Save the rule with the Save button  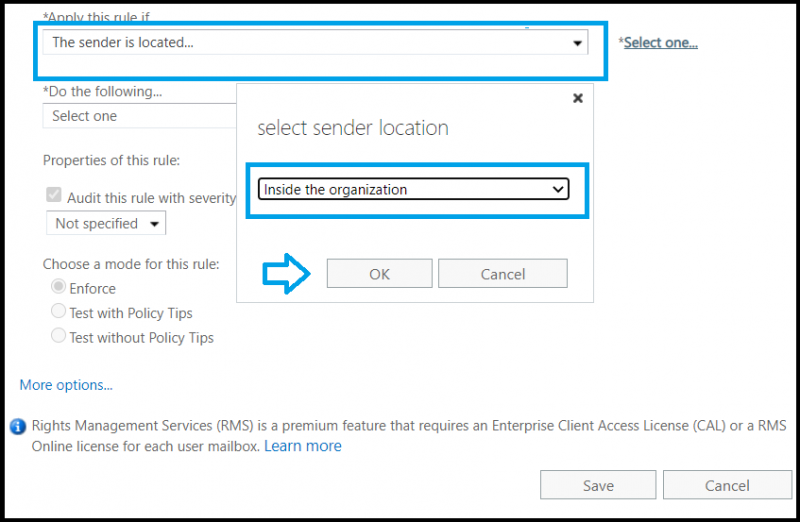point(598,485)
